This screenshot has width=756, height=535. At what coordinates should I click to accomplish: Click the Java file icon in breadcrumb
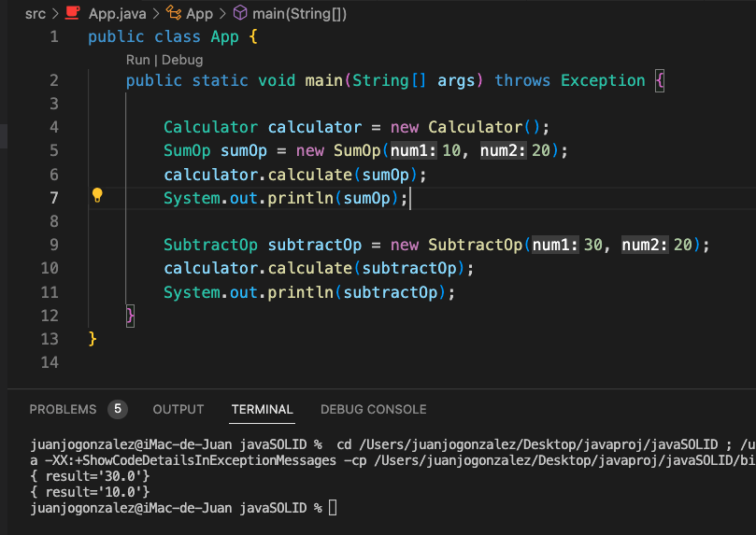pyautogui.click(x=72, y=13)
